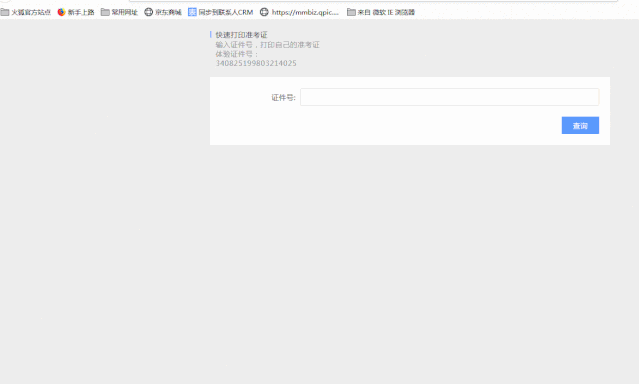Click the blue CRM bookmark icon
Viewport: 639px width, 384px height.
click(192, 12)
